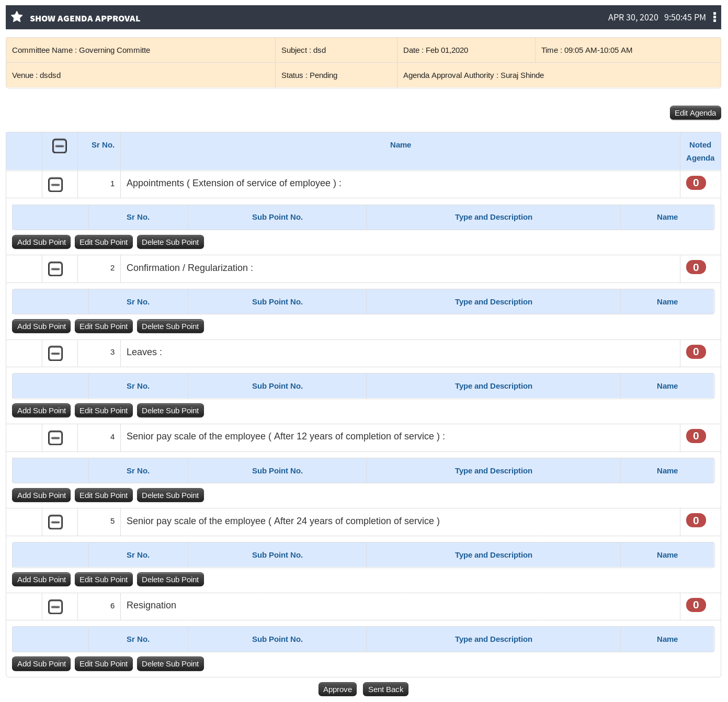
Task: Collapse the Leaves agenda row
Action: coord(55,353)
